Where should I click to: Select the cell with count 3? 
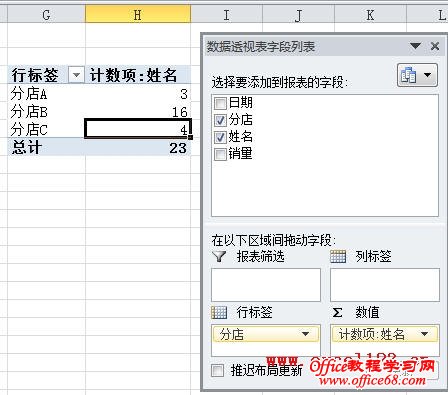coord(138,93)
